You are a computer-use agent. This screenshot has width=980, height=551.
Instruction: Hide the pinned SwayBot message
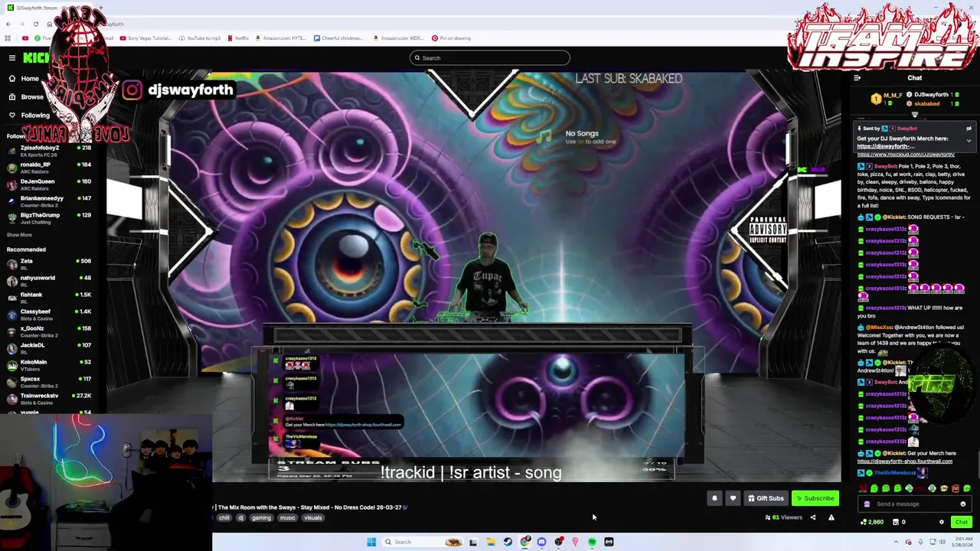[x=969, y=129]
